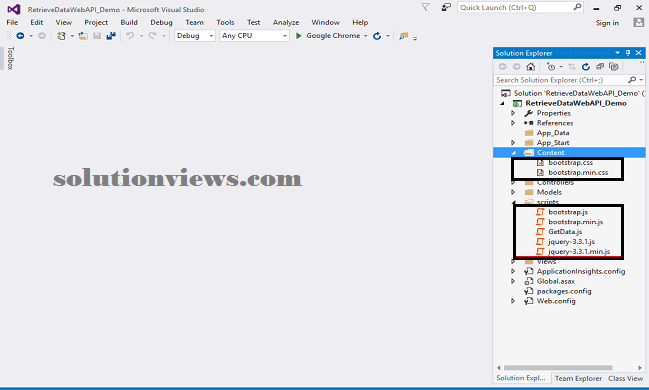
Task: Open the Solution Explorer window options dropdown
Action: (x=618, y=53)
